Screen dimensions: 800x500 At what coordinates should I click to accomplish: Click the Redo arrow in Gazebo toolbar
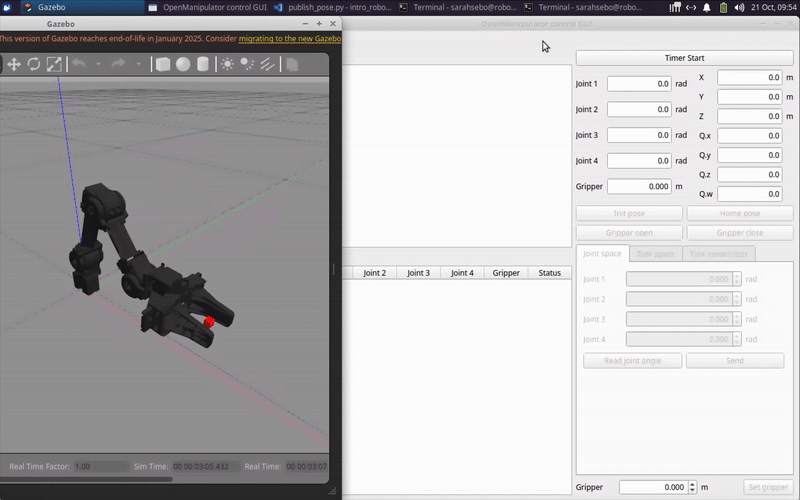pos(118,64)
